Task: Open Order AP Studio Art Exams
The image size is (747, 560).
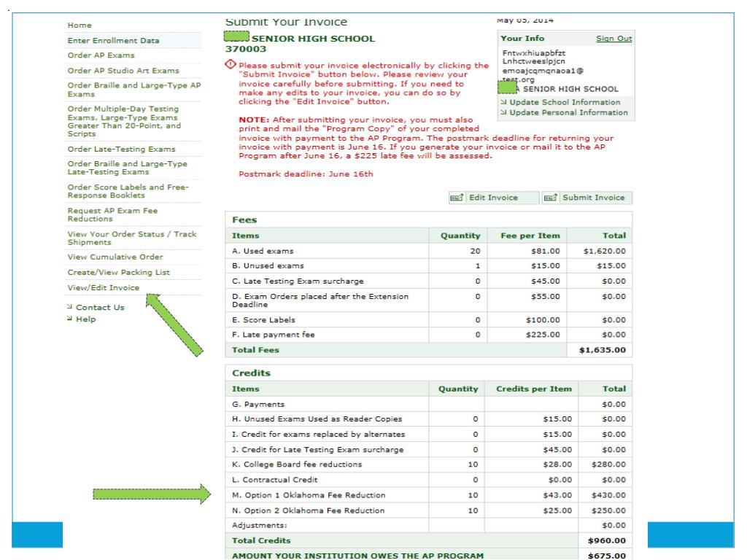Action: pos(123,71)
